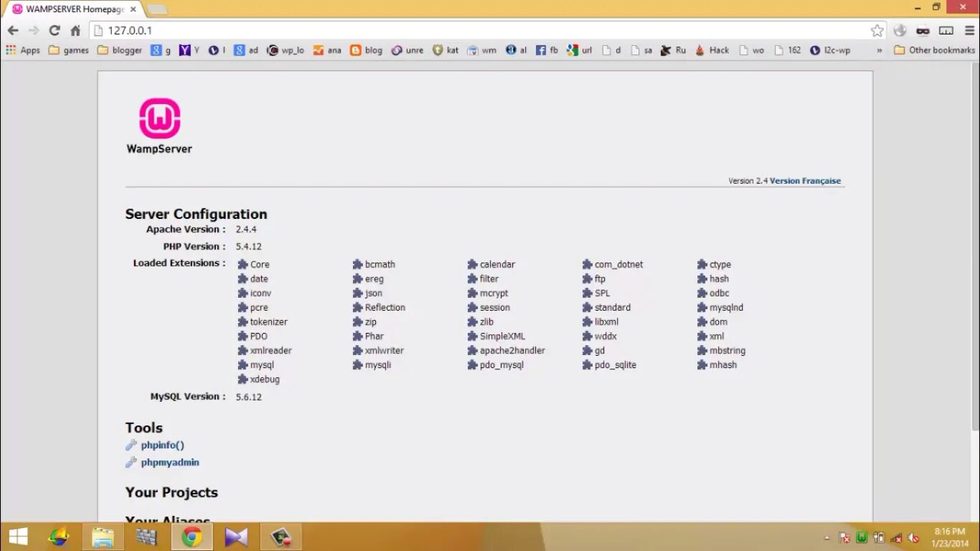This screenshot has width=980, height=551.
Task: Open the ana bookmark
Action: [x=327, y=50]
